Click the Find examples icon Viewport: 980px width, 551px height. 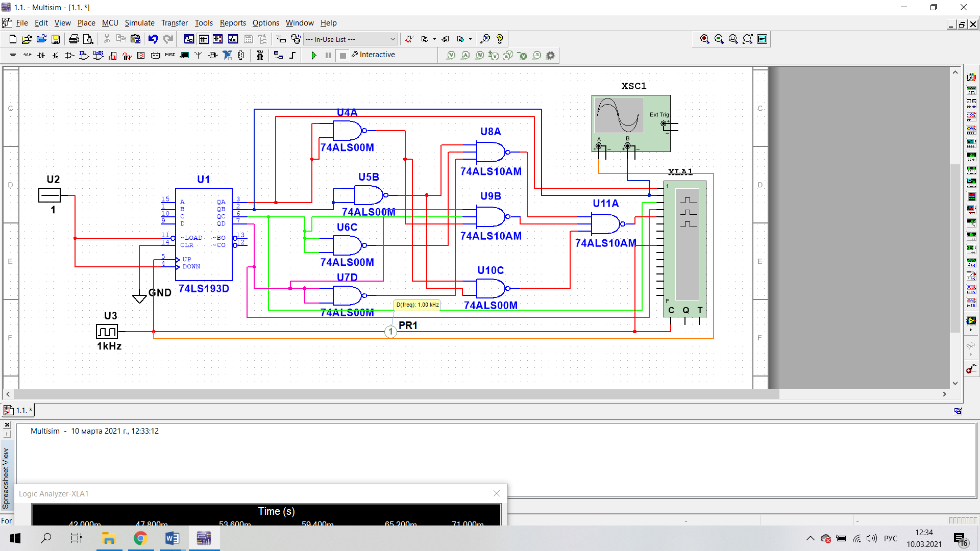(485, 39)
